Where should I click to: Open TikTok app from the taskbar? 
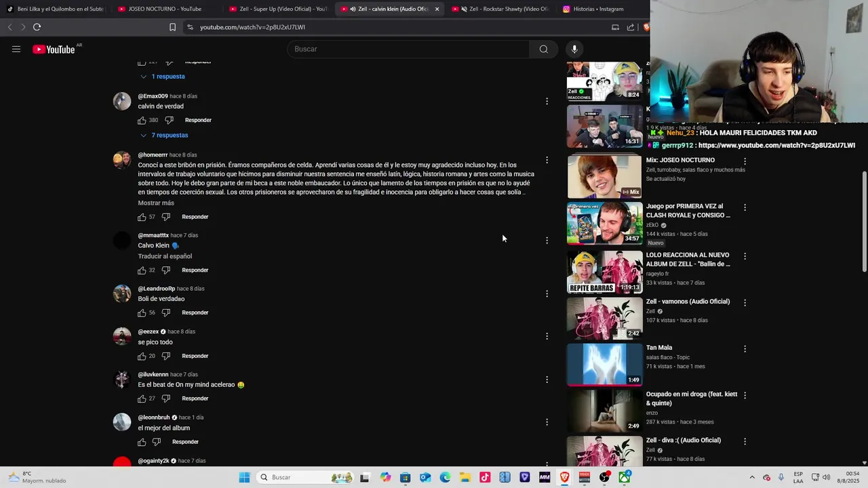point(485,477)
